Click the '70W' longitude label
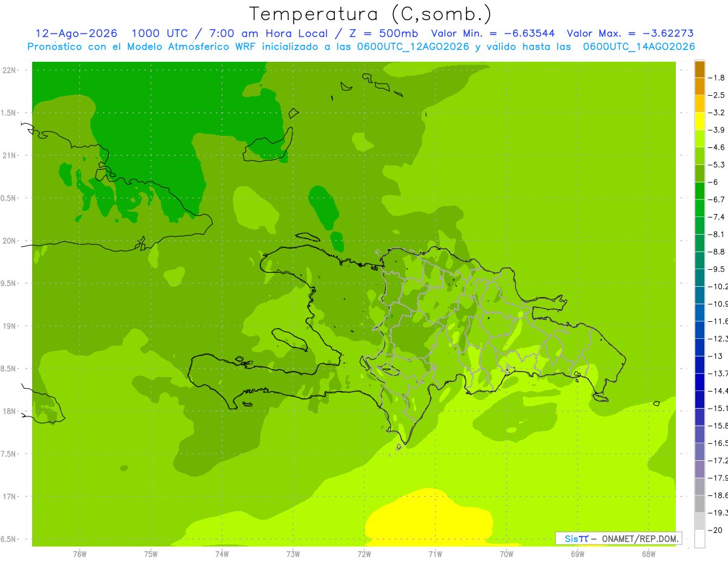Image resolution: width=728 pixels, height=562 pixels. pos(507,554)
